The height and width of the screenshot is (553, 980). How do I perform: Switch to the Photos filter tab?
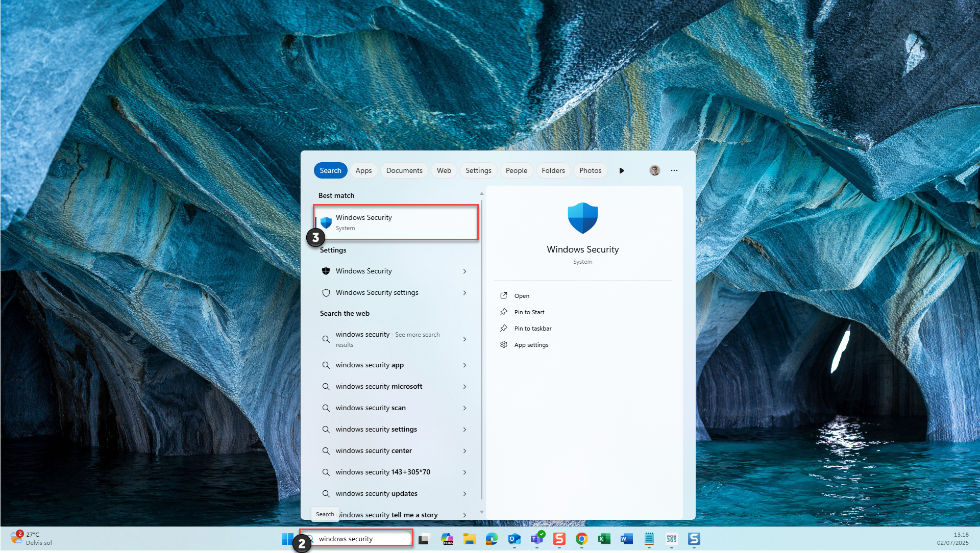point(590,170)
